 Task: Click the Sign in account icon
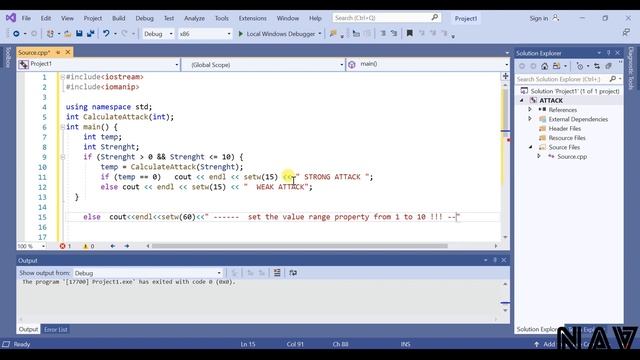pos(556,18)
